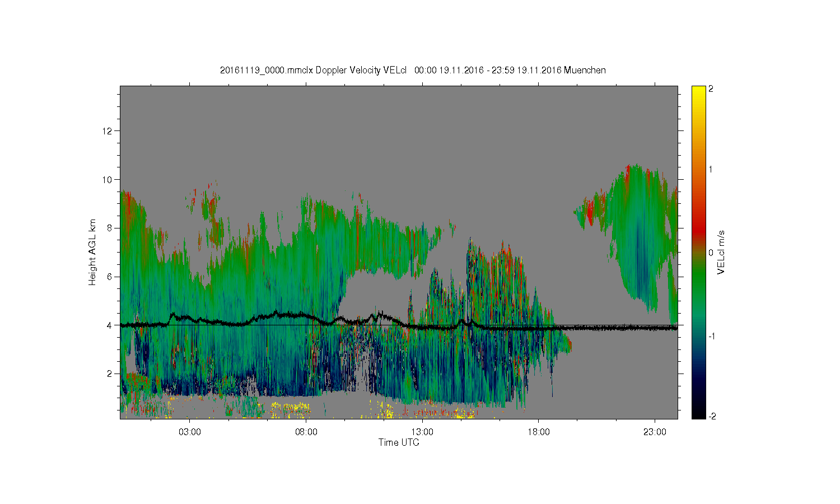Click the 'Height AGL km' axis label
Screen dimensions: 840x504
(92, 252)
